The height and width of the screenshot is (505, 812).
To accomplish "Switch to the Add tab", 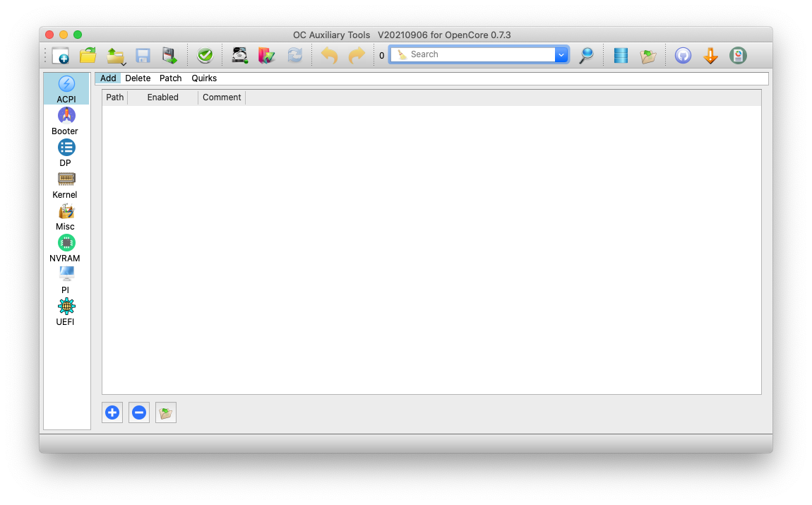I will pos(108,78).
